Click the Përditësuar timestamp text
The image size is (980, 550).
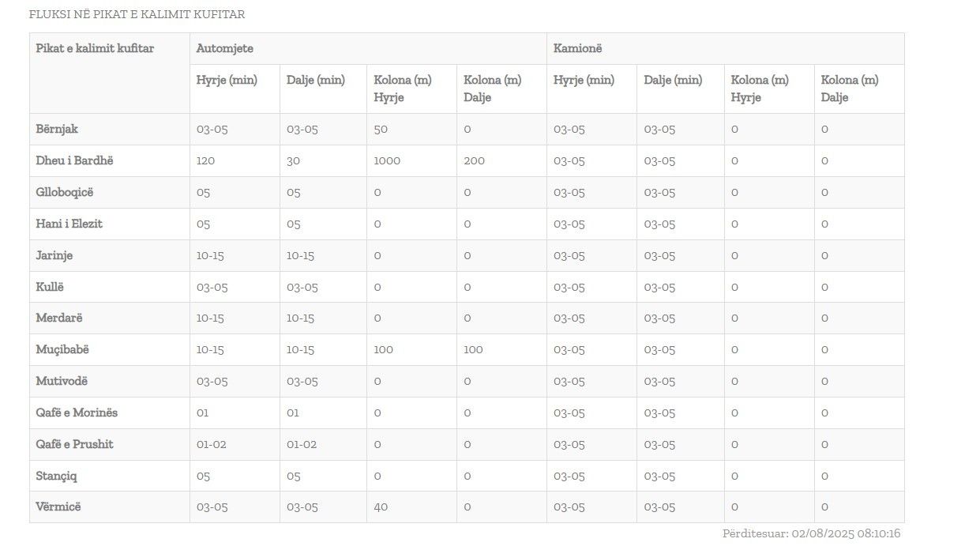(811, 533)
